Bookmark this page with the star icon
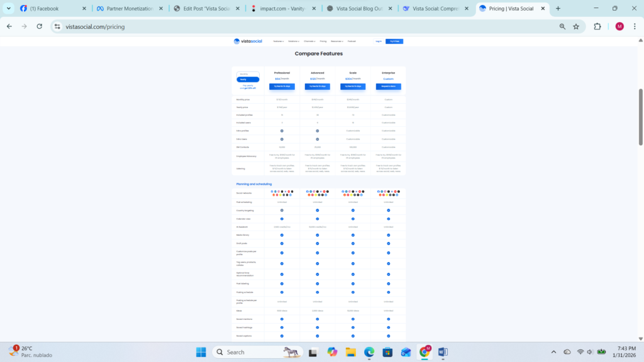Screen dimensions: 644x362 pos(576,26)
